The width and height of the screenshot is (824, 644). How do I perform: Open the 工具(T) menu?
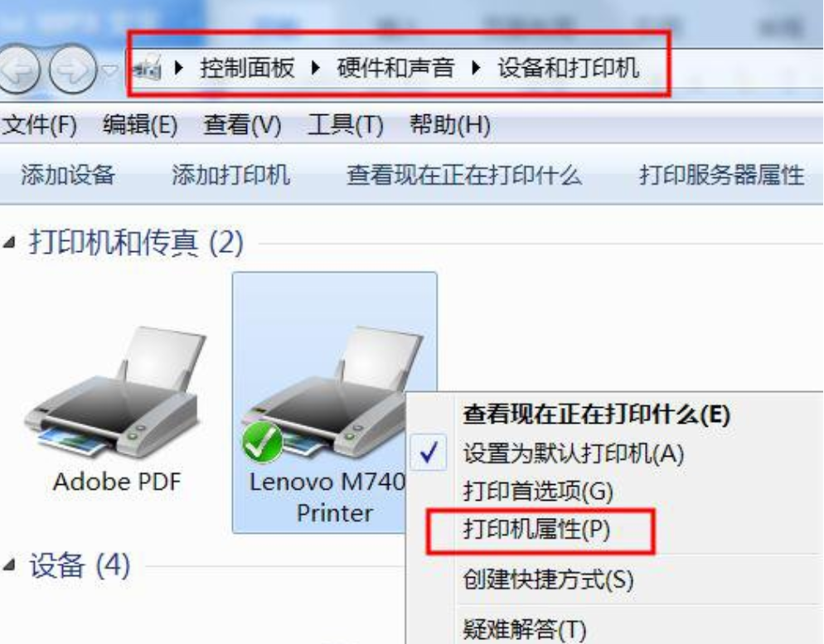346,125
